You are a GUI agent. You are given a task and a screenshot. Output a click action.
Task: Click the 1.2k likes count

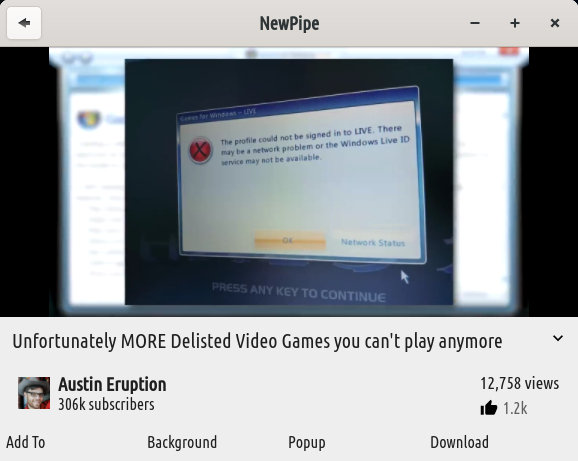pyautogui.click(x=515, y=409)
